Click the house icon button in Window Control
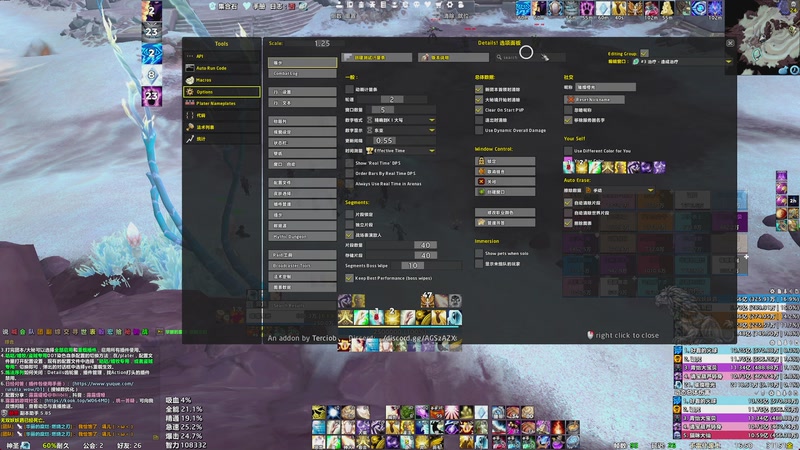This screenshot has width=800, height=450. click(x=505, y=222)
